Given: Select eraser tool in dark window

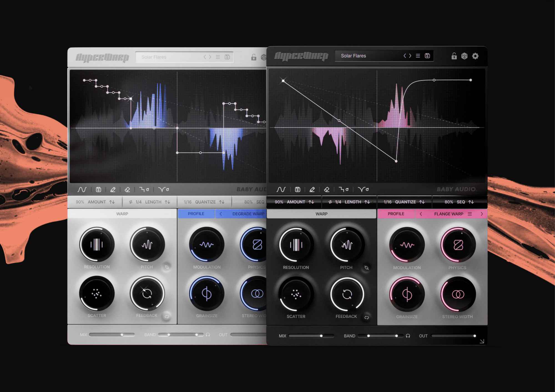Looking at the screenshot, I should 327,189.
